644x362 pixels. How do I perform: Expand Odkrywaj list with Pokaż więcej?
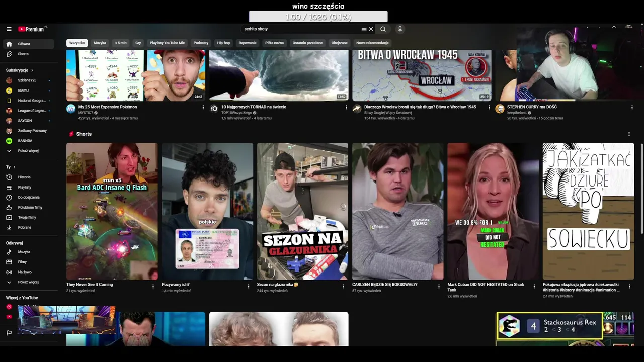click(x=29, y=282)
